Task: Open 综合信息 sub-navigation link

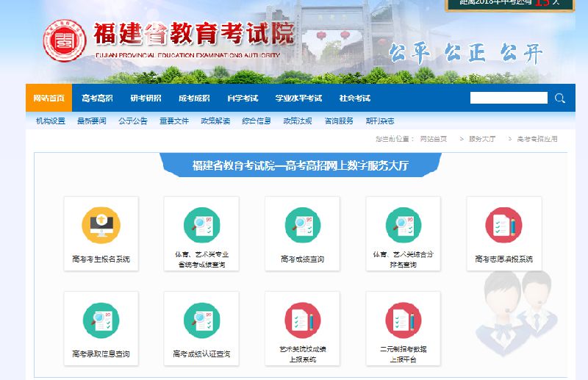Action: click(257, 121)
